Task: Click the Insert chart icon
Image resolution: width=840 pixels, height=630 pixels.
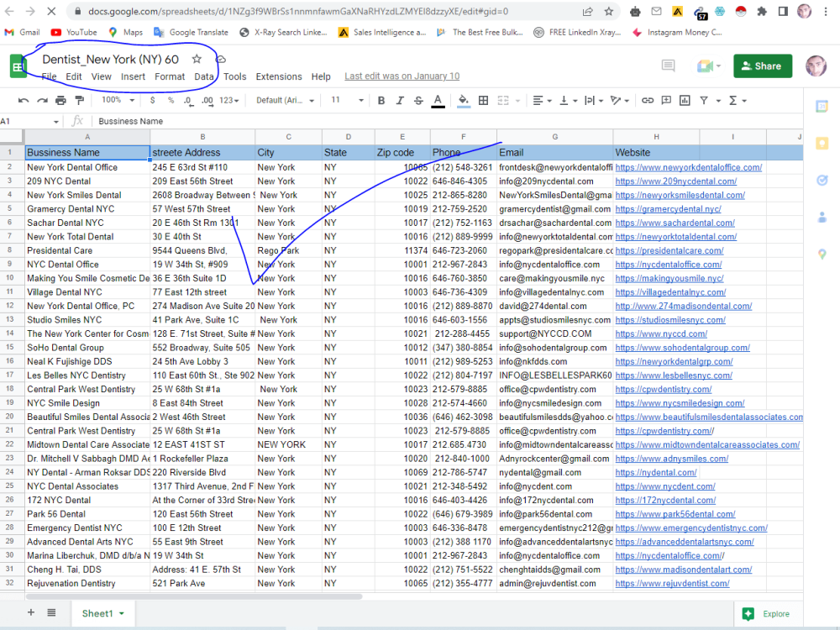Action: click(685, 100)
